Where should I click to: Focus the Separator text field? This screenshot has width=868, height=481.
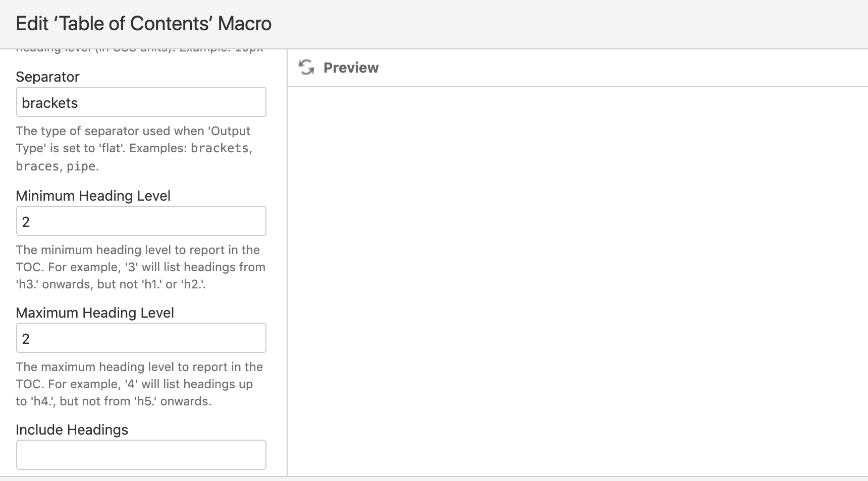pos(141,102)
